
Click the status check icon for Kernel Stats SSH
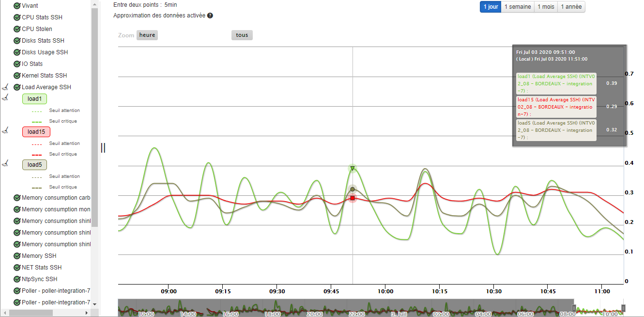click(x=17, y=76)
